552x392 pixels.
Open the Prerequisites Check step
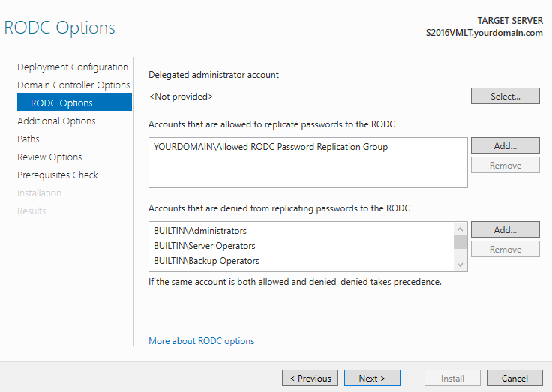point(58,175)
